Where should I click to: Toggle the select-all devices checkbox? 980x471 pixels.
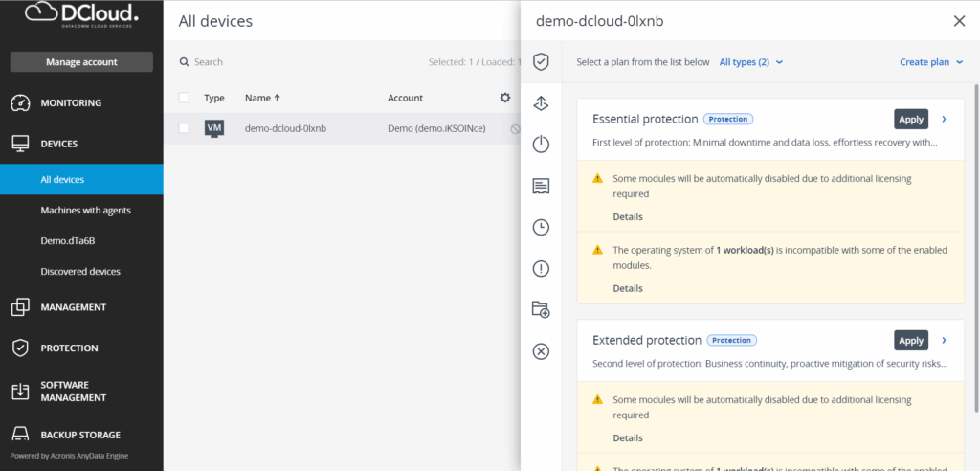click(x=184, y=98)
